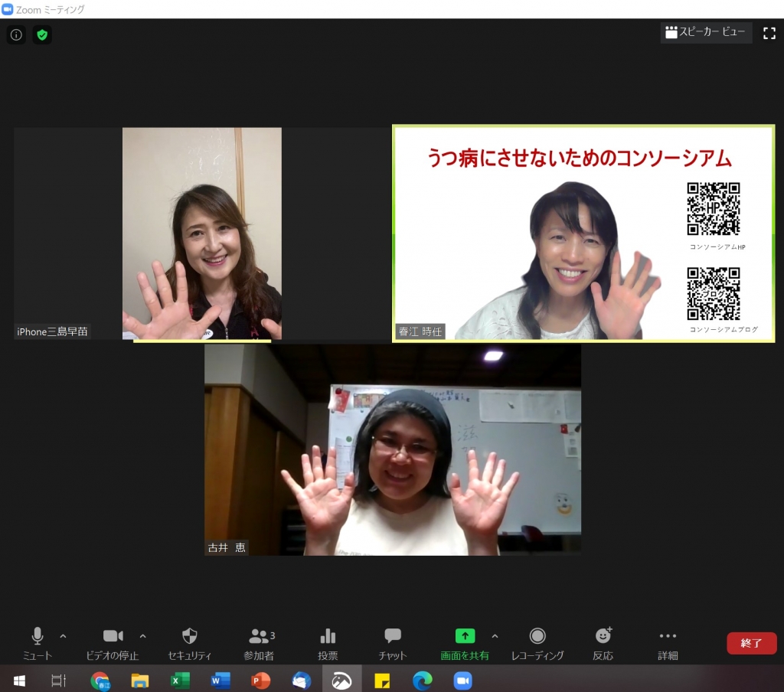This screenshot has height=692, width=784.
Task: Open the meeting information icon
Action: (16, 34)
